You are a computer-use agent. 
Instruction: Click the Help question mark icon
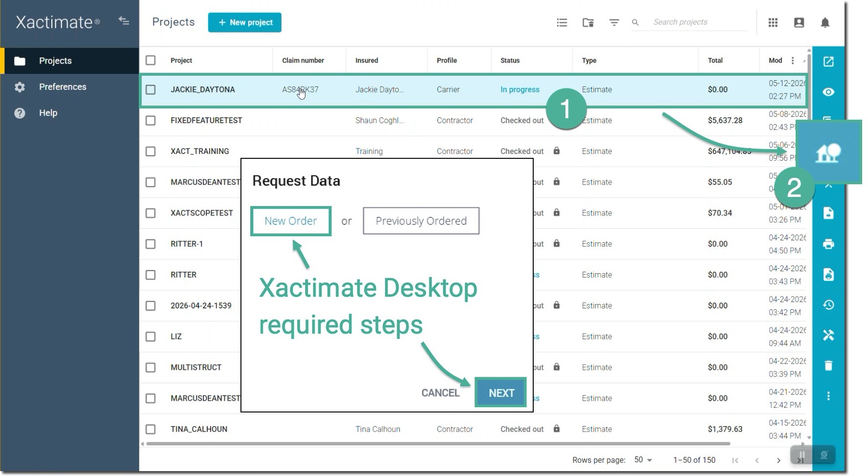[20, 113]
